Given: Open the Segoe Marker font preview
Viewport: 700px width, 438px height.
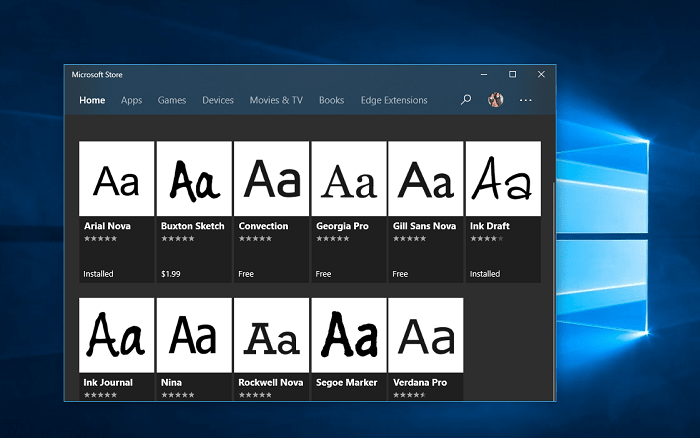Looking at the screenshot, I should tap(349, 335).
